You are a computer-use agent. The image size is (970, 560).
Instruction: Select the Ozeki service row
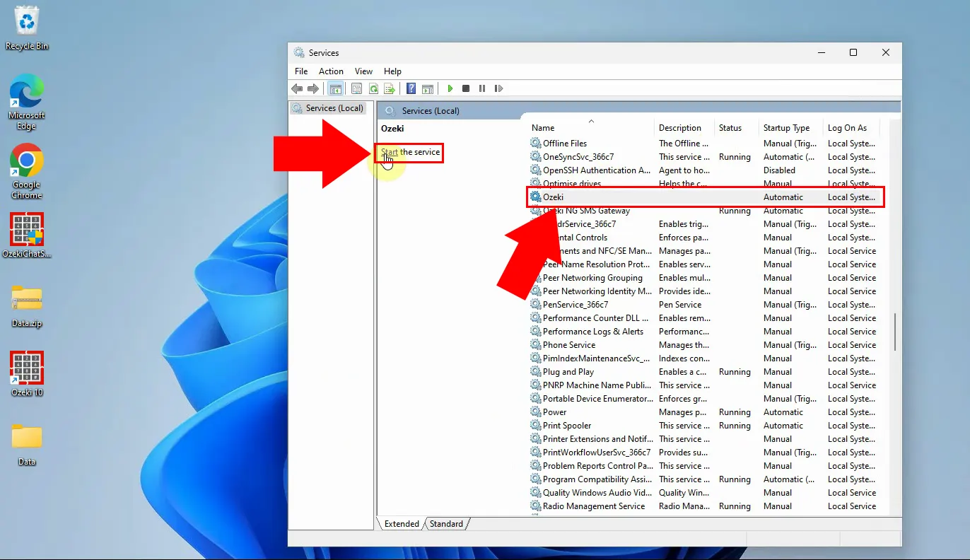pyautogui.click(x=705, y=197)
